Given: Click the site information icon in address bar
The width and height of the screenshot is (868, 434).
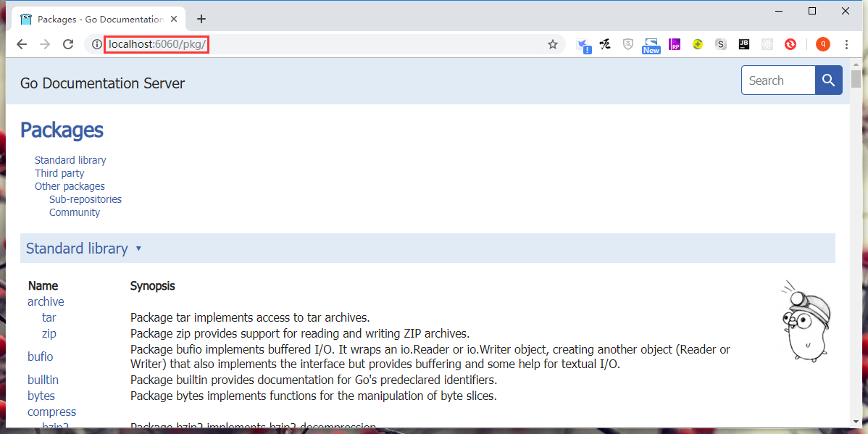Looking at the screenshot, I should tap(97, 44).
